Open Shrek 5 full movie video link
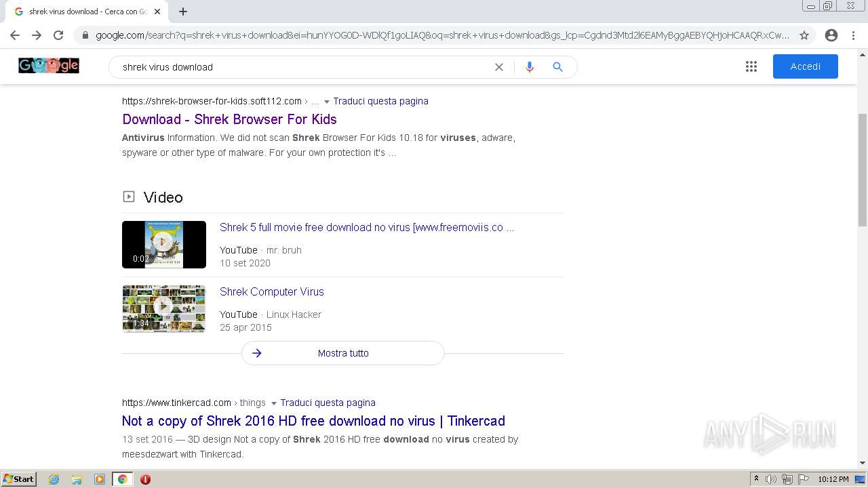This screenshot has width=868, height=488. (367, 228)
